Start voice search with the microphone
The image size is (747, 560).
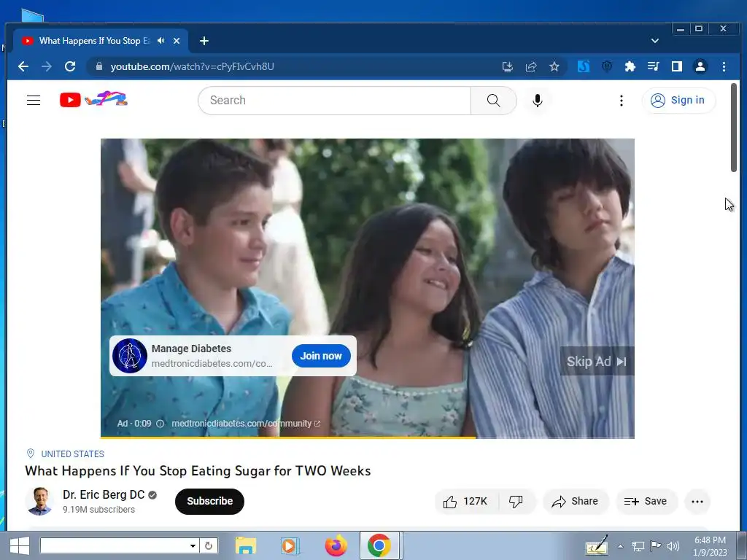click(538, 101)
